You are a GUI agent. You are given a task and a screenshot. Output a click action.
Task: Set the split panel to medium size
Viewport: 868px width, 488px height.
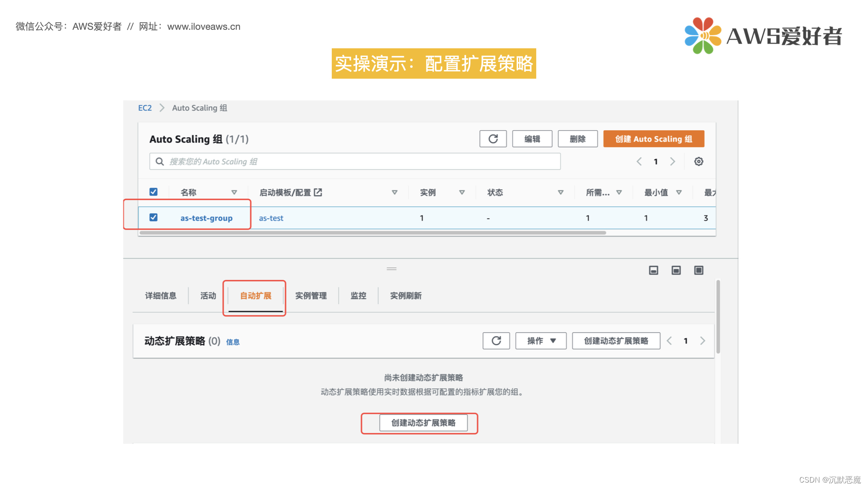[676, 270]
